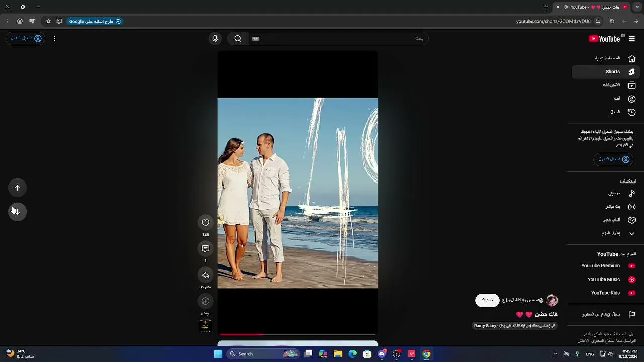Click the address bar URL

553,21
